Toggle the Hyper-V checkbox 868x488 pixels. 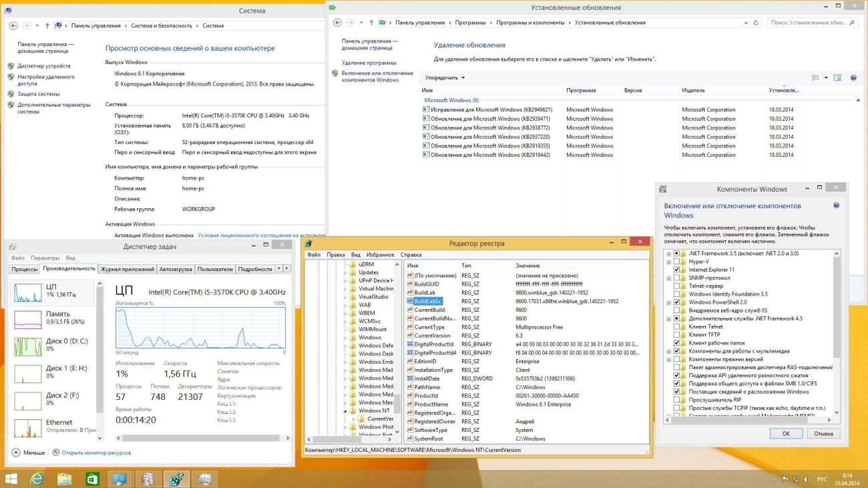676,262
